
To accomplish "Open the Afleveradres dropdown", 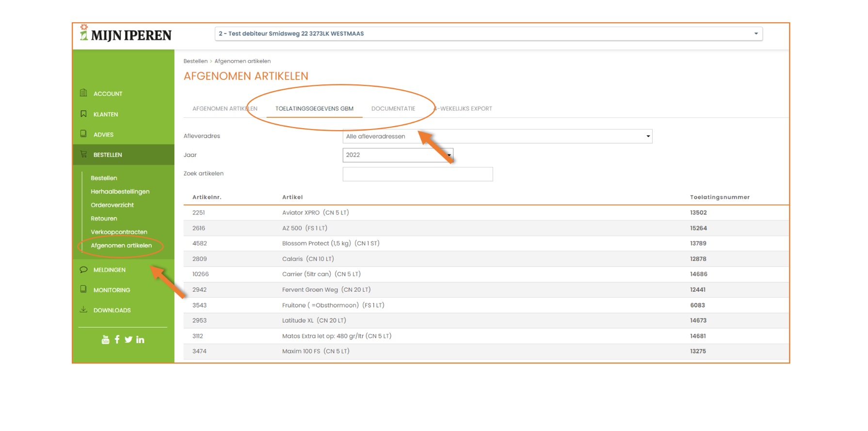I will pos(497,136).
